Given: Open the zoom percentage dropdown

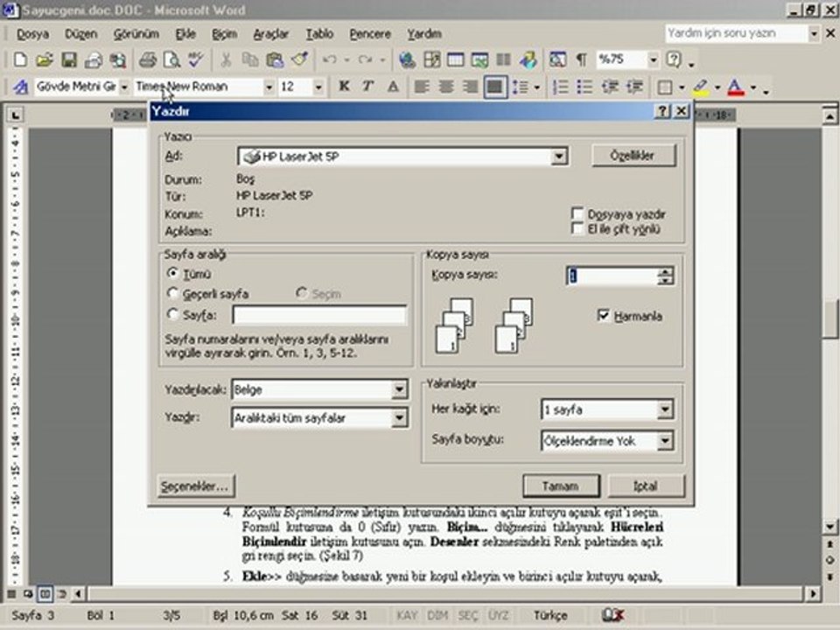Looking at the screenshot, I should 653,59.
